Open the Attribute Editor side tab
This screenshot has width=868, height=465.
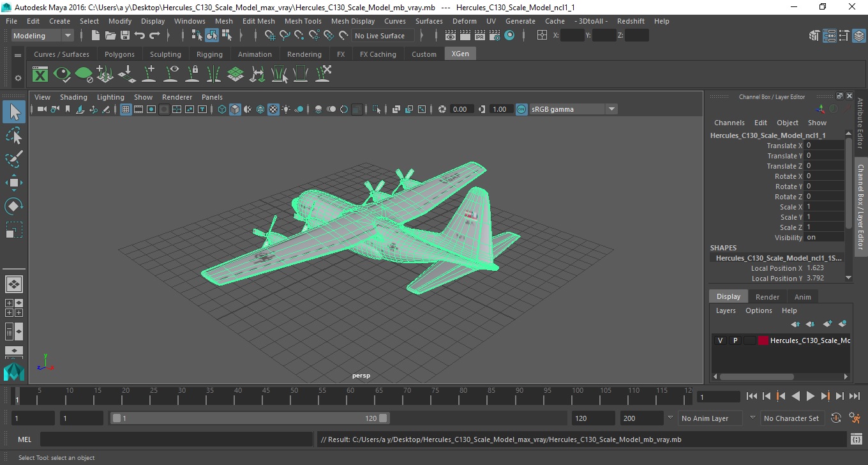coord(860,123)
